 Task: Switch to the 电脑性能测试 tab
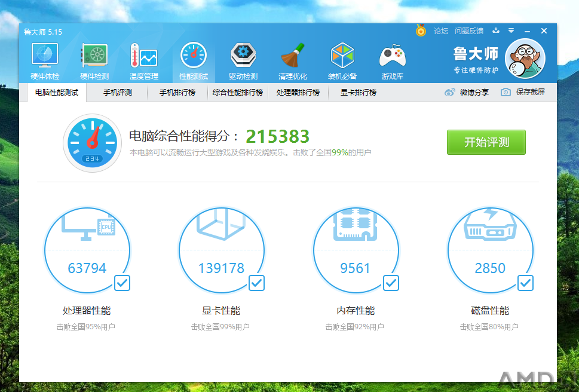tap(57, 92)
